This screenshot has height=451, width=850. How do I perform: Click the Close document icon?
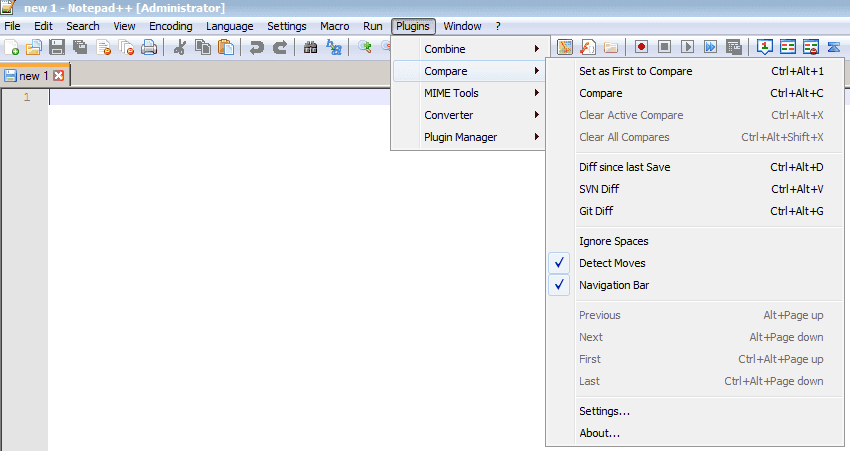click(x=104, y=48)
